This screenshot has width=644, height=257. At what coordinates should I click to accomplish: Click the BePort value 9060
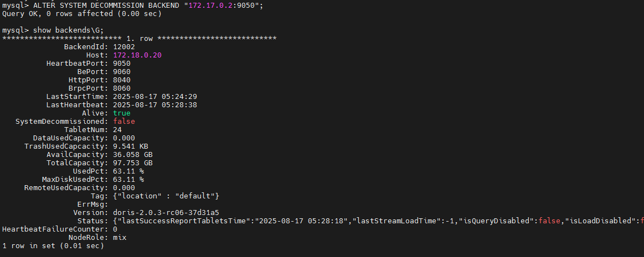121,72
